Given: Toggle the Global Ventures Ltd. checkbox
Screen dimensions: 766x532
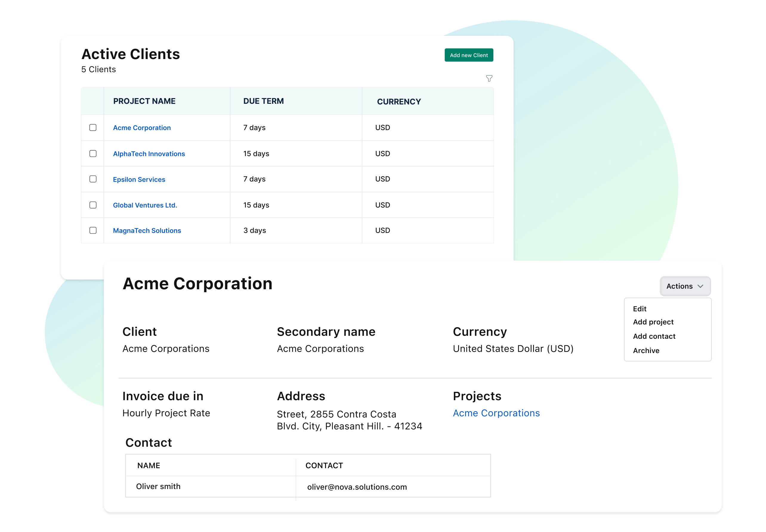Looking at the screenshot, I should (x=93, y=205).
